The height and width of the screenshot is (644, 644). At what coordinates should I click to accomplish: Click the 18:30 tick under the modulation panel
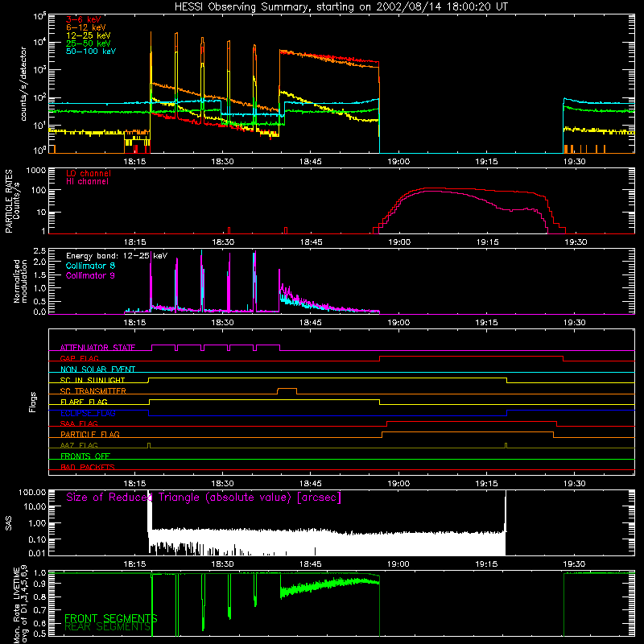(x=223, y=323)
